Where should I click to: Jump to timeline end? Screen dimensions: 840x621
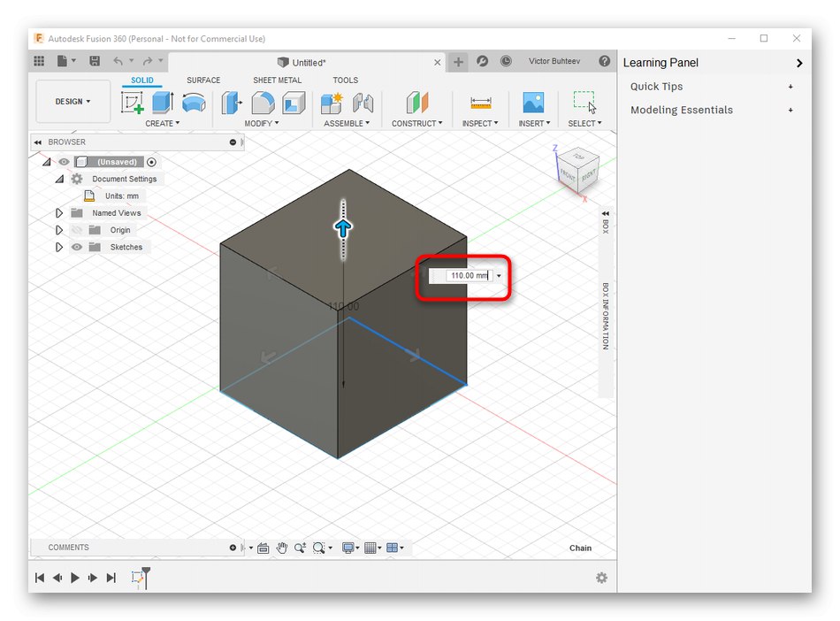tap(111, 578)
